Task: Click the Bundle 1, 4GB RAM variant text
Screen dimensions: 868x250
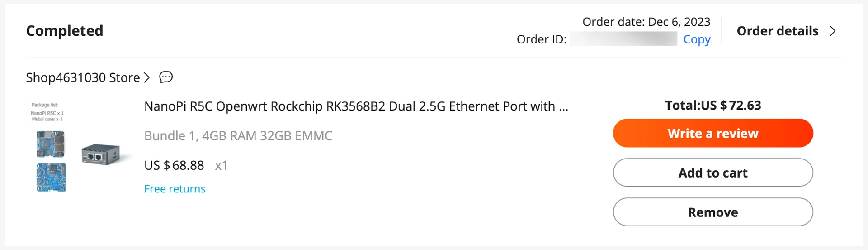Action: coord(238,136)
